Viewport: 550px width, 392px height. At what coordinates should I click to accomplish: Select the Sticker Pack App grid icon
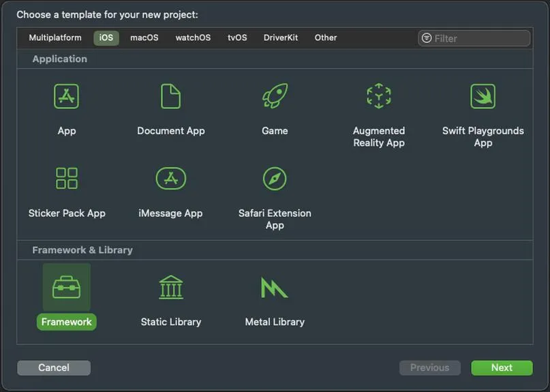click(67, 179)
